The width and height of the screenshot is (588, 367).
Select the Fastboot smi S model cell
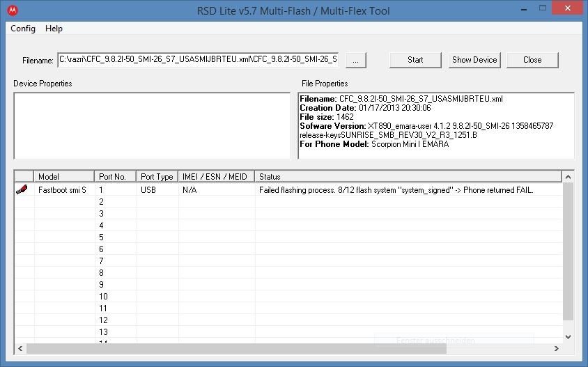[x=62, y=190]
